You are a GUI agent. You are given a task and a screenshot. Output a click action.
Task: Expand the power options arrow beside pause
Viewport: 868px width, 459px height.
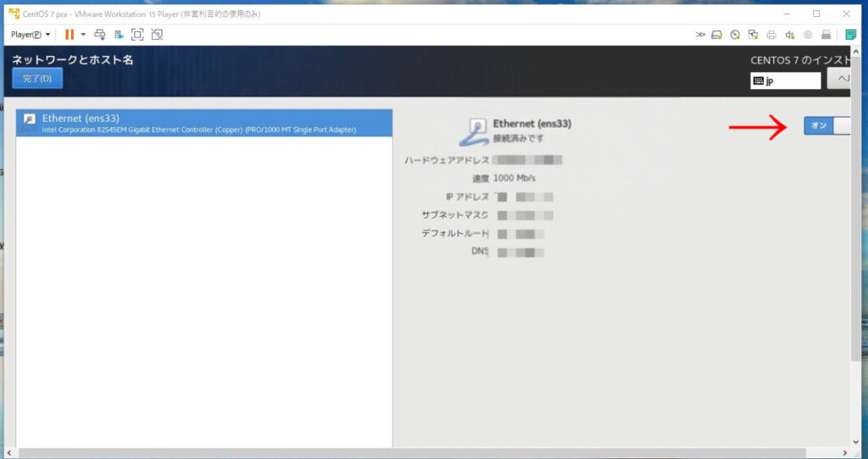[x=83, y=34]
